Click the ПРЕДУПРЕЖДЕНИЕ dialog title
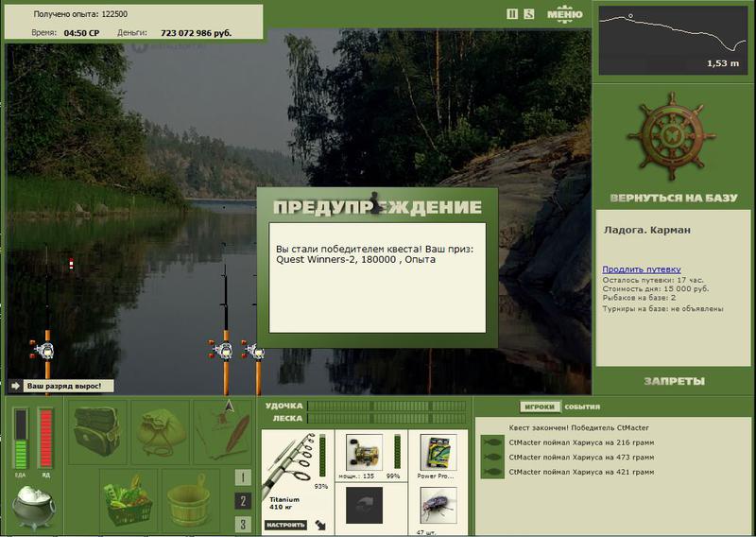756x537 pixels. 377,207
